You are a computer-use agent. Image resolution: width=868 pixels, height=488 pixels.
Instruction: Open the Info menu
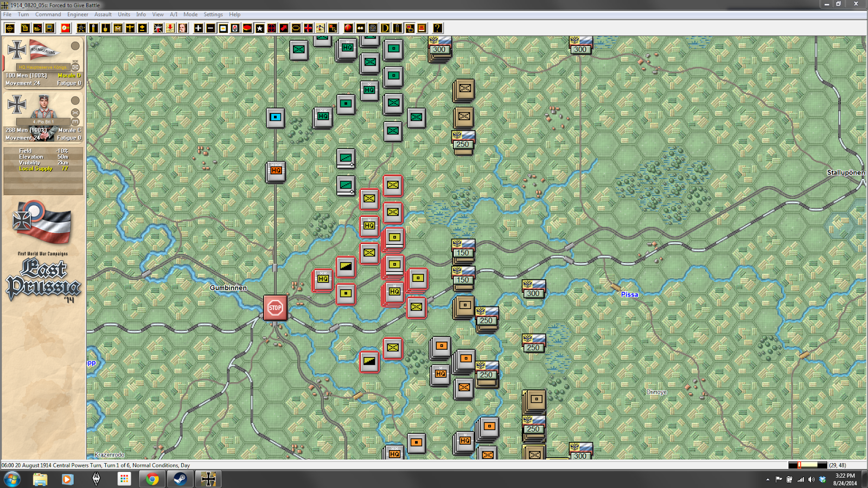(x=141, y=15)
